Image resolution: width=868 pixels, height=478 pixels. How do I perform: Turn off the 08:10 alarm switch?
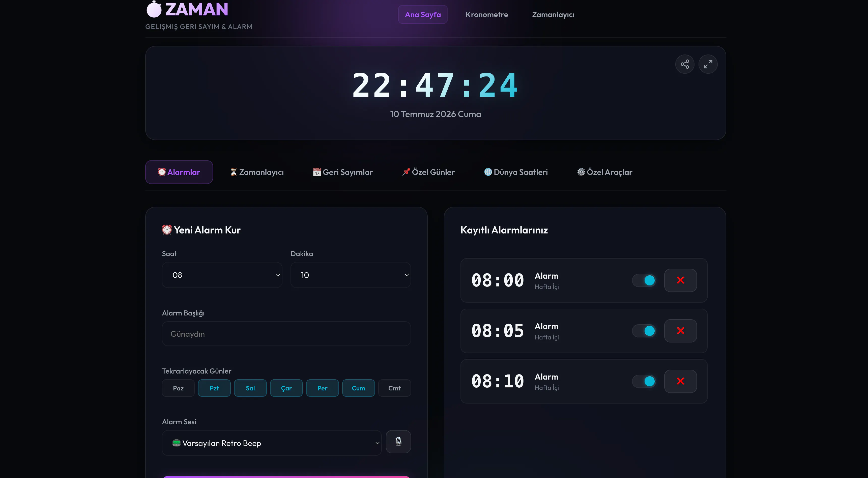pos(644,381)
